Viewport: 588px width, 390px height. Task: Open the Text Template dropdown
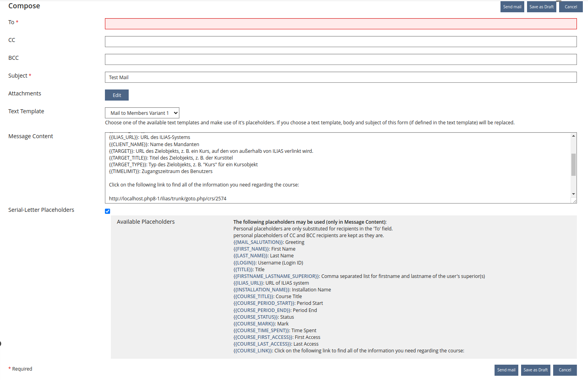coord(142,113)
